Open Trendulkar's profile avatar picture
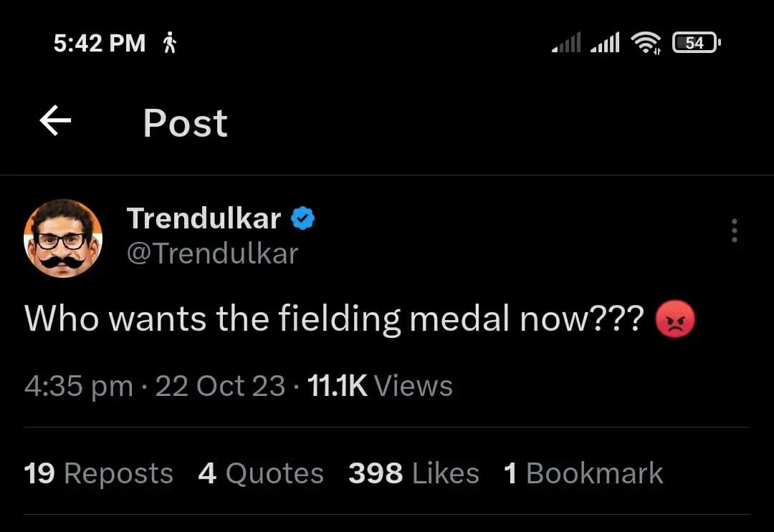The height and width of the screenshot is (532, 774). (63, 238)
